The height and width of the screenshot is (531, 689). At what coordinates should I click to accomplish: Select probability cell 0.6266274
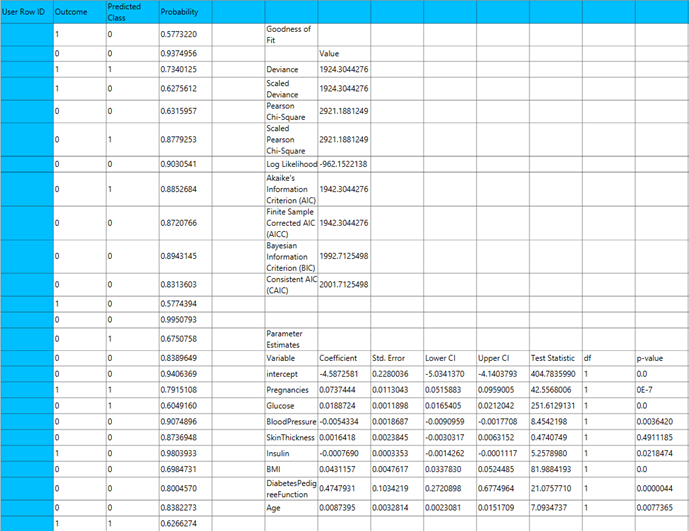click(185, 524)
